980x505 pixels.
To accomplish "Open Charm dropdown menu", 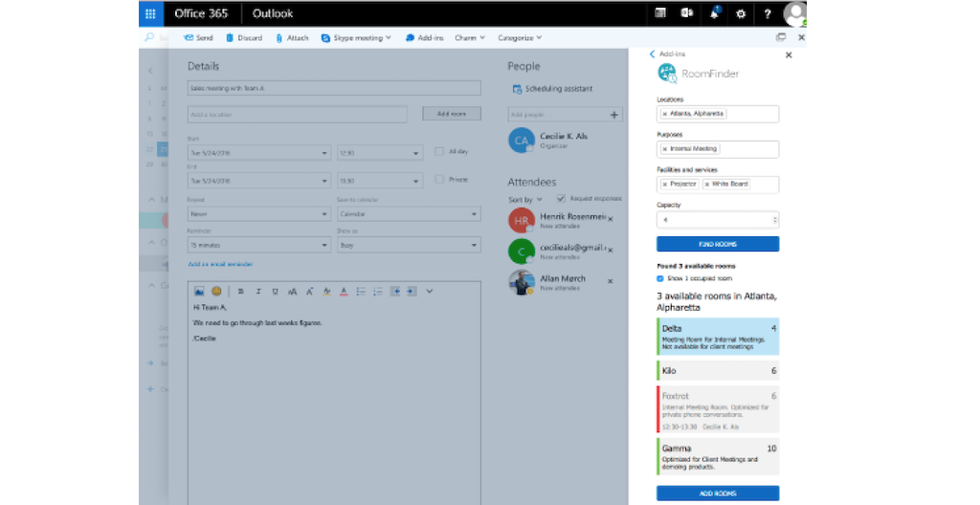I will tap(470, 38).
